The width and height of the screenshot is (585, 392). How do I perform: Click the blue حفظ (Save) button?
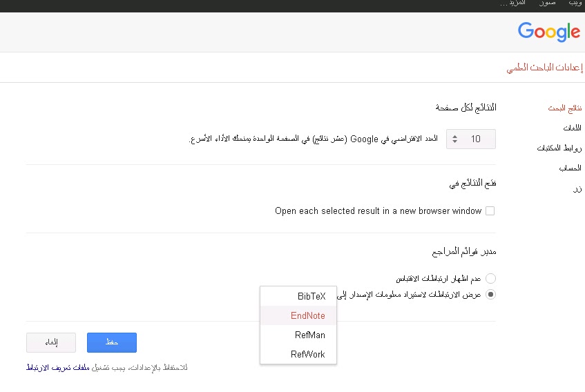pyautogui.click(x=112, y=342)
